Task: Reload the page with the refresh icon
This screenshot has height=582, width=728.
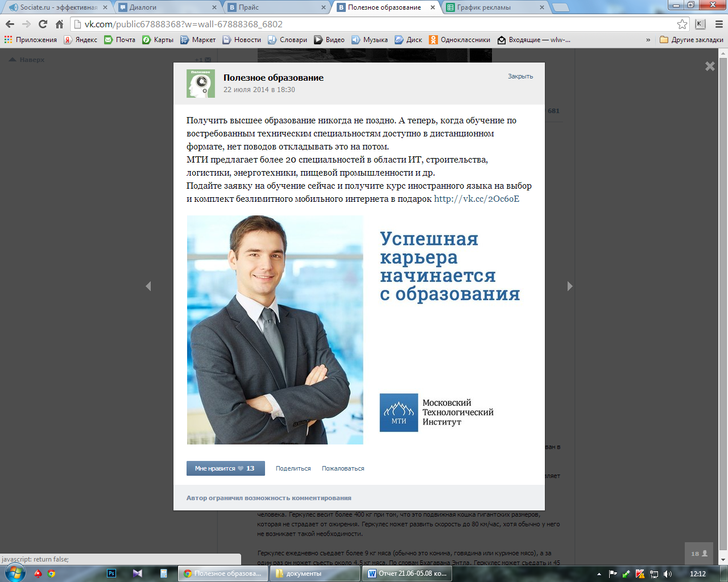Action: tap(43, 24)
